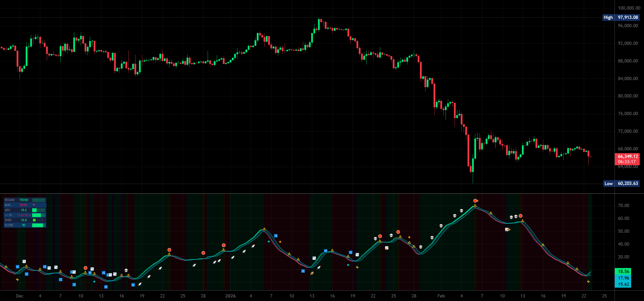Click the candle countdown 06:33:17

click(627, 162)
